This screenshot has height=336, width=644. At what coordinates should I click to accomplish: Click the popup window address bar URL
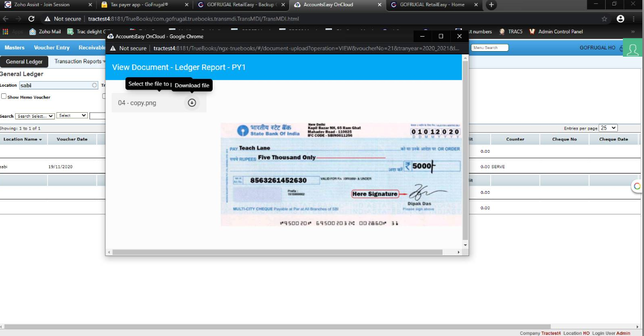click(x=306, y=48)
